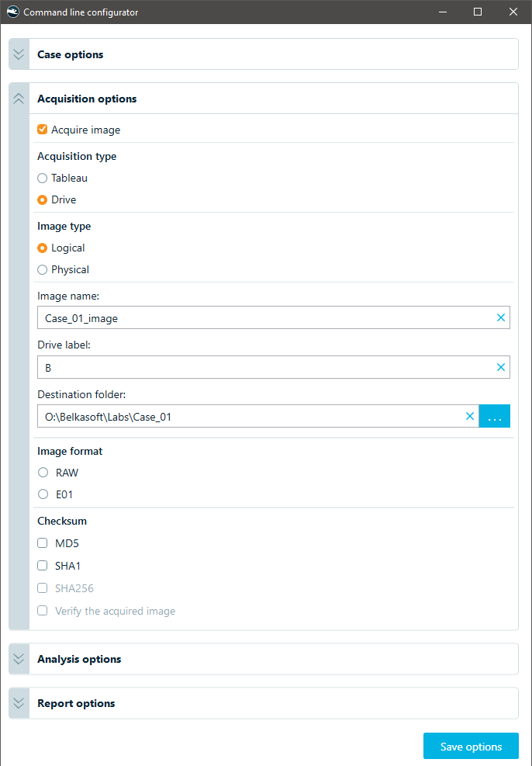Expand Analysis options with double-chevron icon
Image resolution: width=532 pixels, height=766 pixels.
19,659
